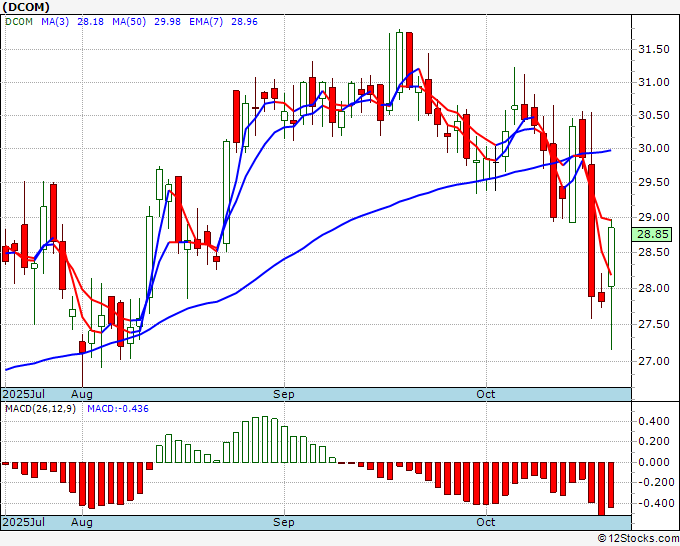680x546 pixels.
Task: Click the MACD(26,12,9) indicator label
Action: [40, 409]
